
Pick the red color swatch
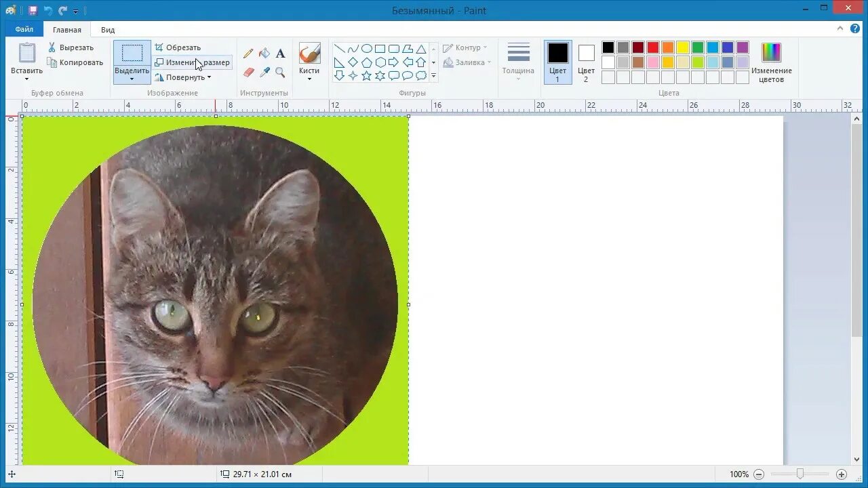pos(653,47)
